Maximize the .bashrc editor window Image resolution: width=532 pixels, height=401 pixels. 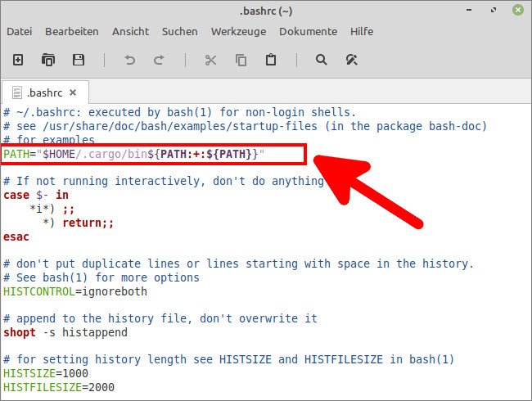click(x=494, y=10)
